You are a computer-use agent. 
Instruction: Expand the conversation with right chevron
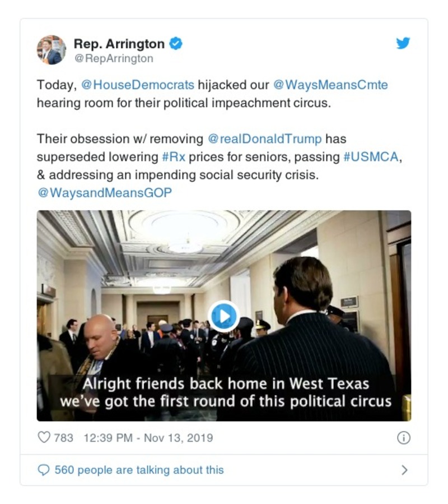coord(404,470)
